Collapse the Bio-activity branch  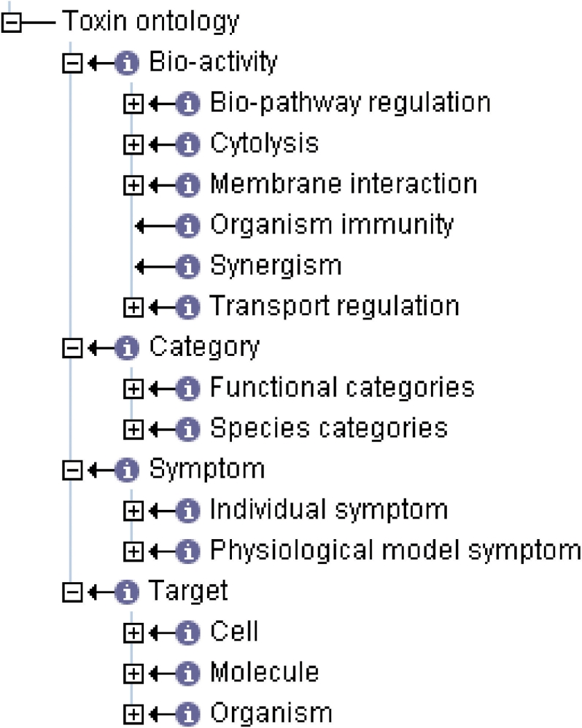[72, 63]
